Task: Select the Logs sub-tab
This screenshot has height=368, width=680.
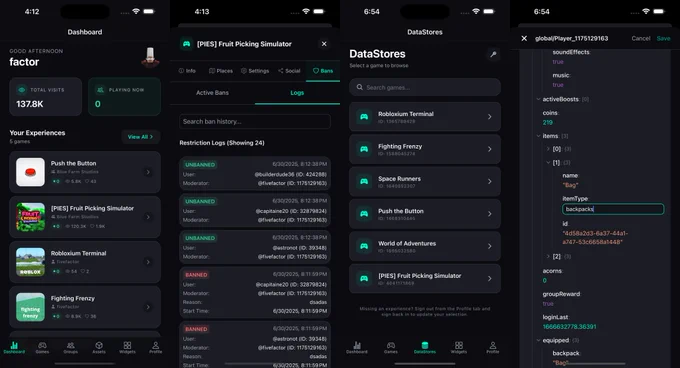Action: coord(297,93)
